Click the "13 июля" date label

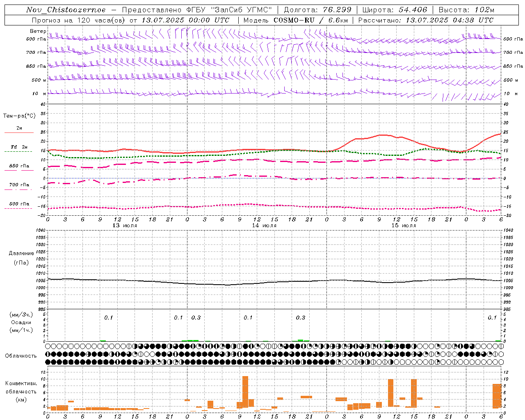point(125,226)
